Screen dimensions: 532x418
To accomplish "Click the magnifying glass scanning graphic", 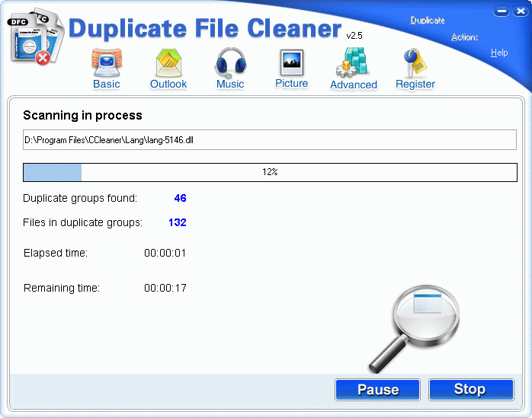I will coord(415,328).
